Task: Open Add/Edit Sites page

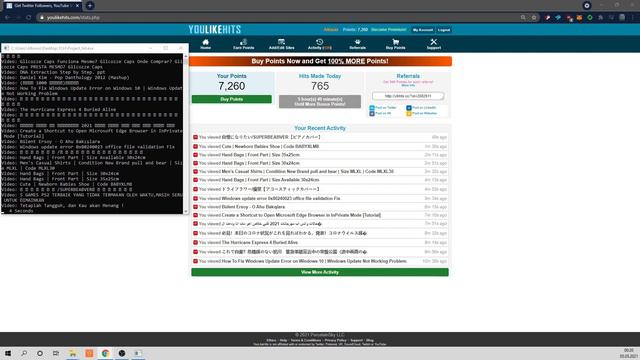Action: pos(281,44)
